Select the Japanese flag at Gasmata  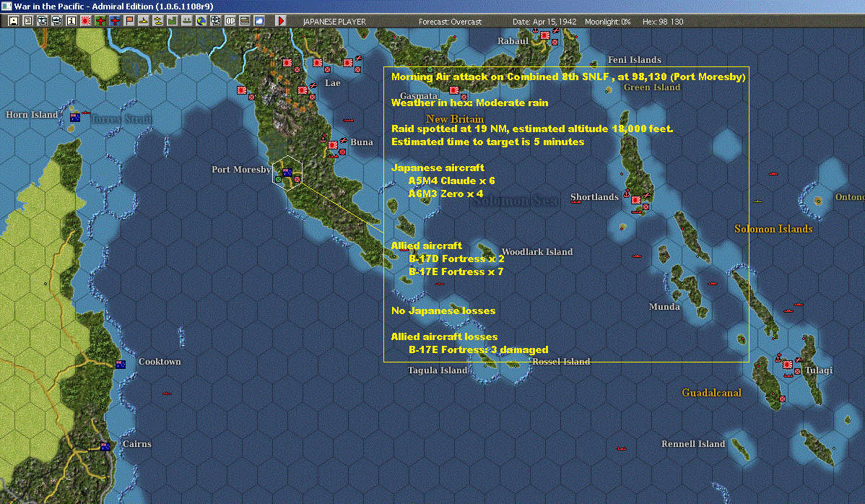point(454,90)
